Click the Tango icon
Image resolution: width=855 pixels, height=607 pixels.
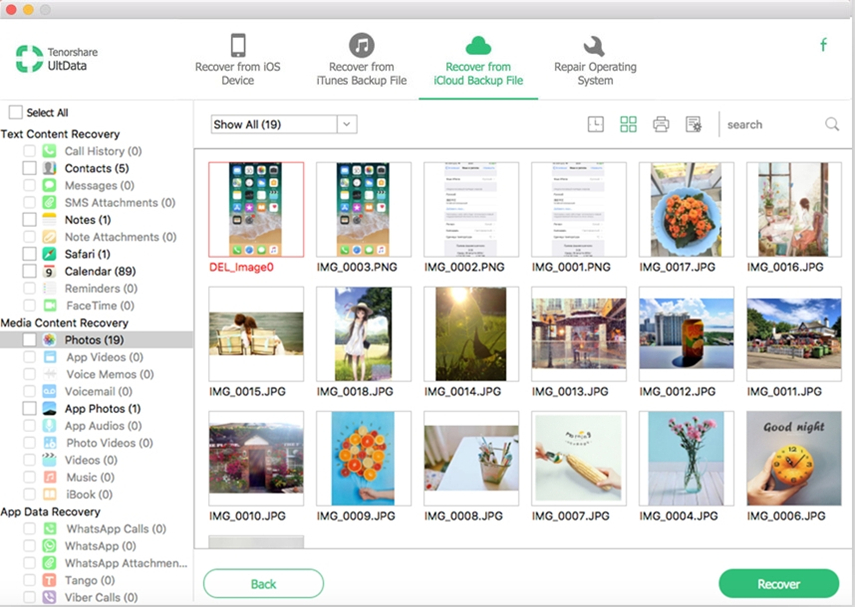click(50, 580)
